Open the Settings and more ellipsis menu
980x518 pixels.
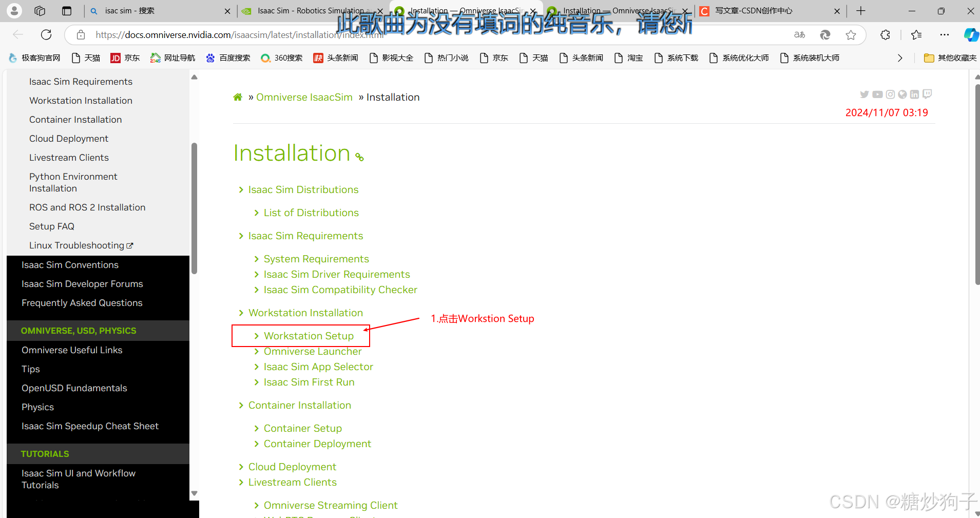tap(945, 35)
